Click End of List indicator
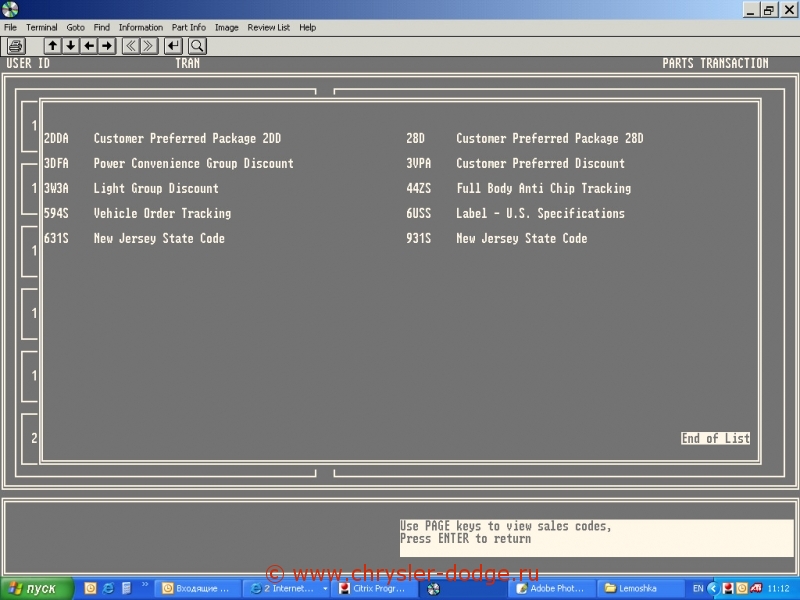800x600 pixels. 715,438
